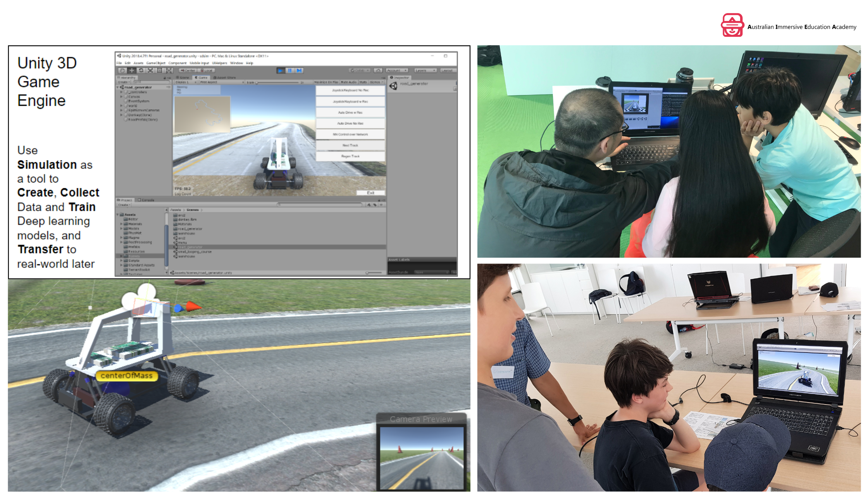This screenshot has width=868, height=496.
Task: Click the Next Track button
Action: (350, 145)
